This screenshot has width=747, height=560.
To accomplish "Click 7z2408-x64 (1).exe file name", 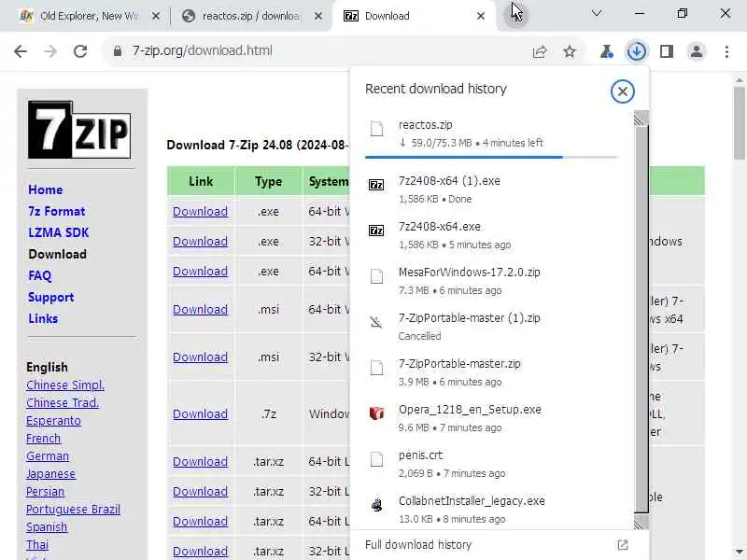I will pyautogui.click(x=449, y=181).
